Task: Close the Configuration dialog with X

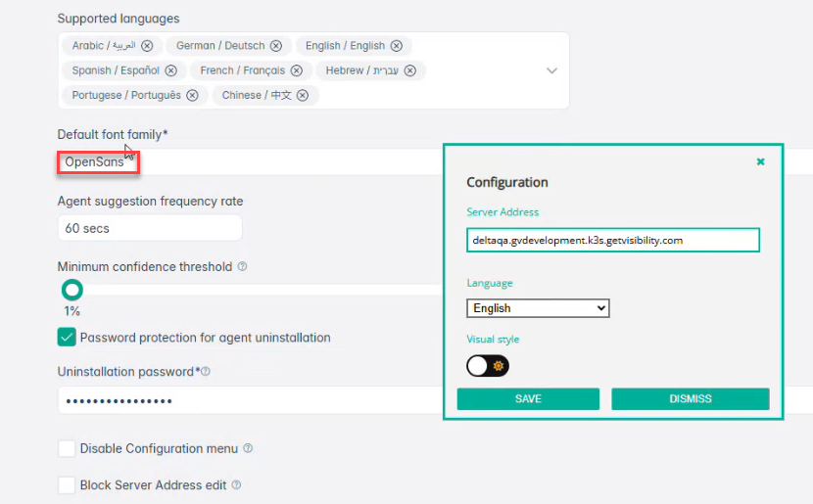Action: (x=760, y=161)
